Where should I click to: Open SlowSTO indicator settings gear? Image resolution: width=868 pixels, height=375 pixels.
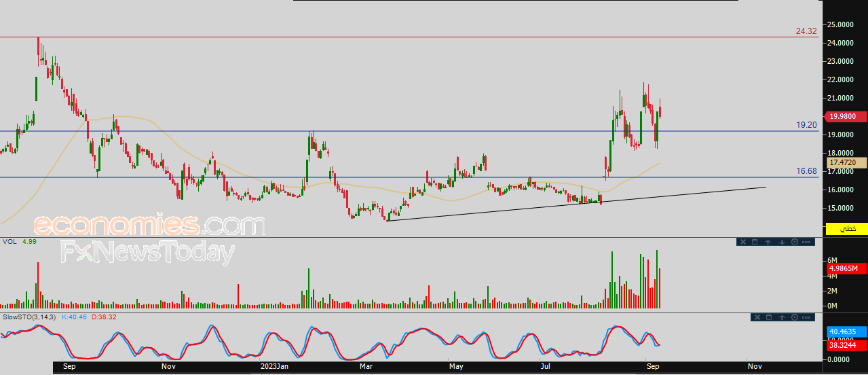point(795,317)
